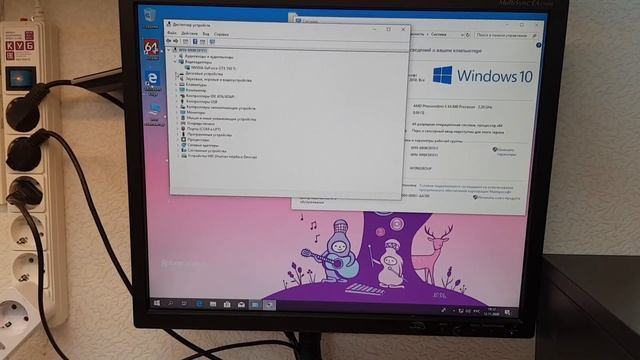Open the Вид menu in Device Manager
Screen dimensions: 640x360
(x=206, y=34)
